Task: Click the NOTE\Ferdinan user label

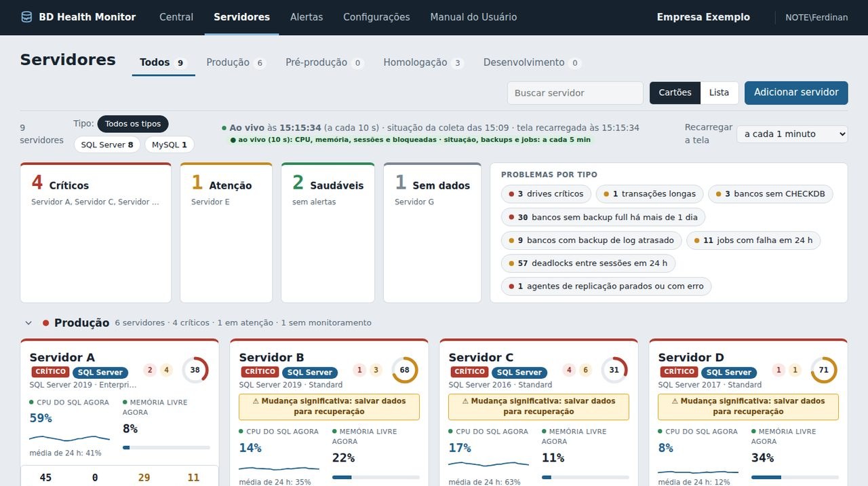Action: pyautogui.click(x=816, y=18)
